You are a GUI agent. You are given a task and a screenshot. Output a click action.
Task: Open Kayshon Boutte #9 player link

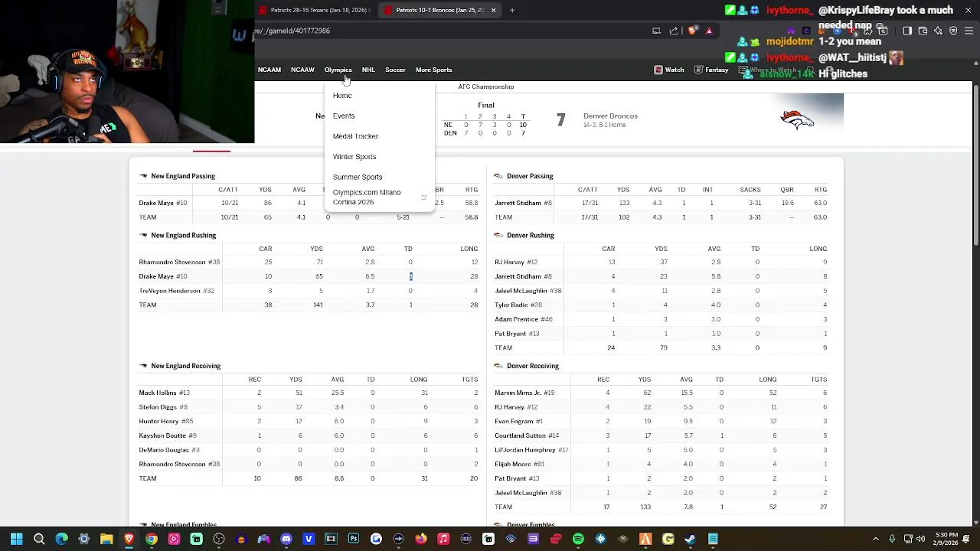[x=168, y=435]
